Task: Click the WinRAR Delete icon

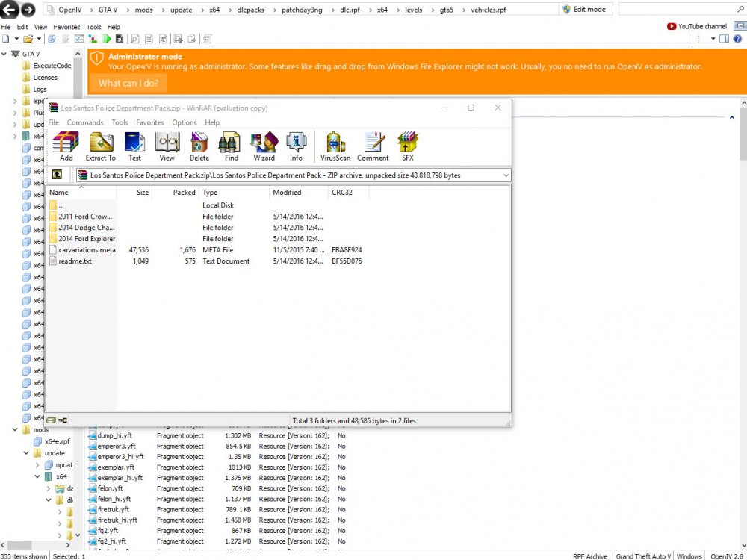Action: tap(199, 146)
